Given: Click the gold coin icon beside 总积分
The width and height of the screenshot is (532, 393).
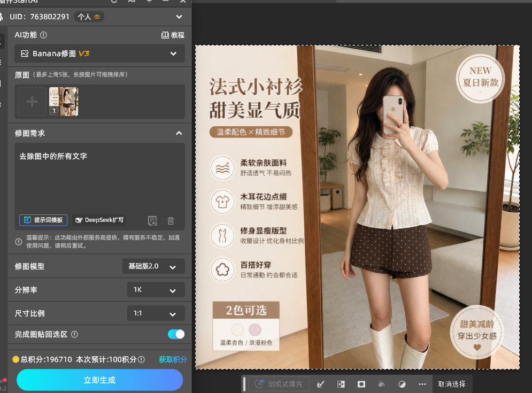Looking at the screenshot, I should (x=16, y=359).
